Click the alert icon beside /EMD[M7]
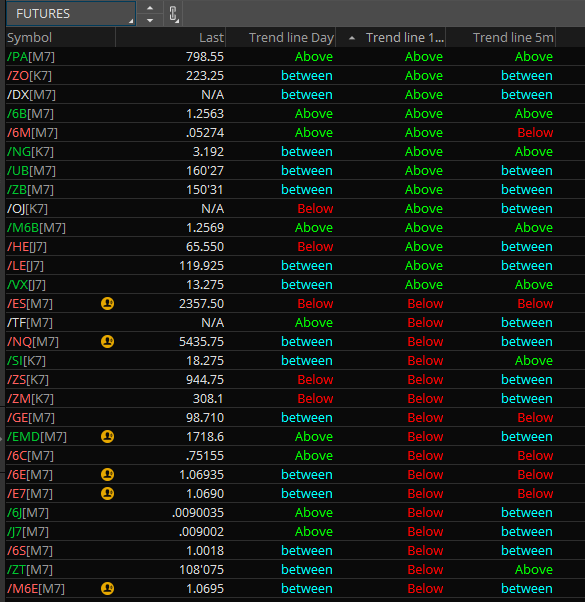The width and height of the screenshot is (585, 602). (x=107, y=437)
